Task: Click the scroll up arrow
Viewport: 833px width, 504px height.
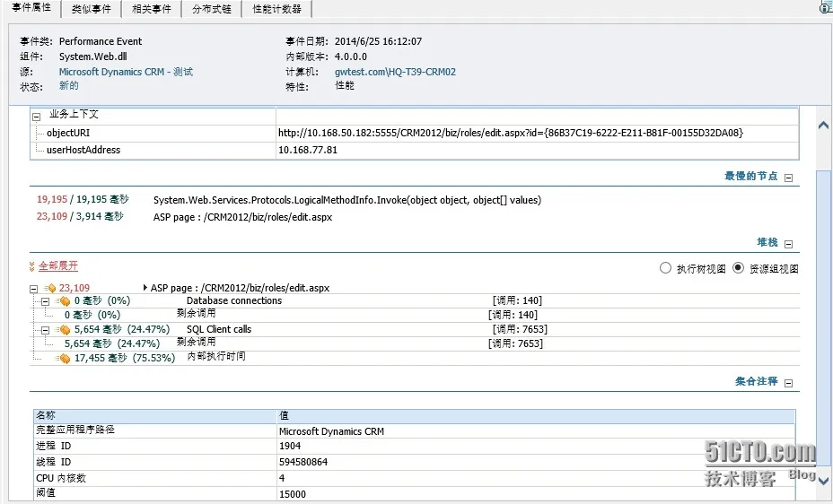Action: [823, 126]
